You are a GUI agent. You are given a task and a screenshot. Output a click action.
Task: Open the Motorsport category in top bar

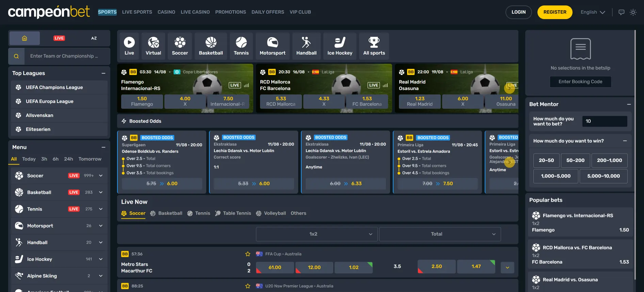272,46
